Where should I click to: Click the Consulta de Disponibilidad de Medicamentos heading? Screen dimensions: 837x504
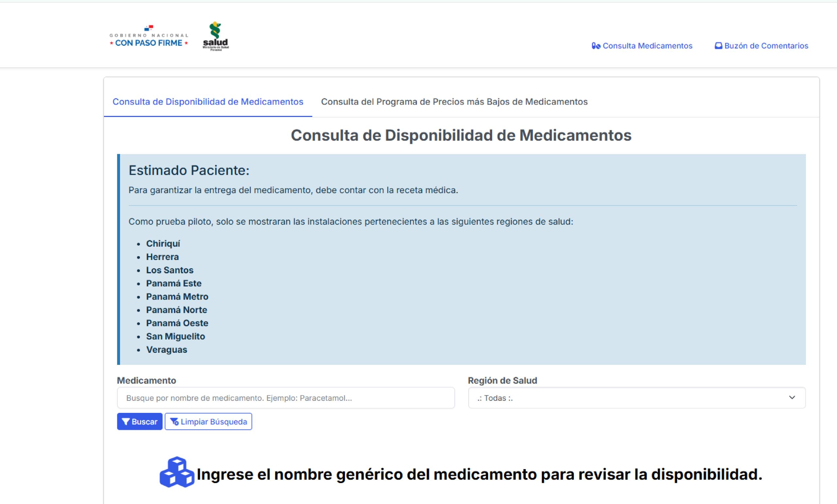461,136
